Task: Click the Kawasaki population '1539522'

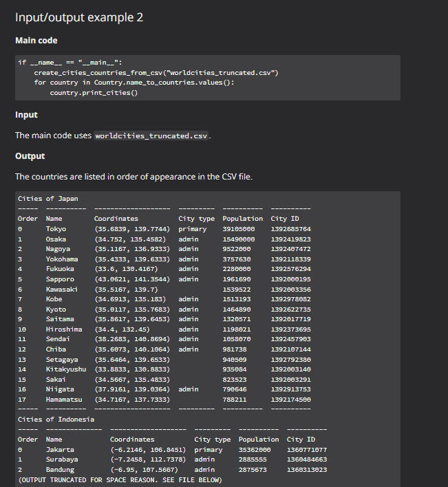Action: [237, 289]
